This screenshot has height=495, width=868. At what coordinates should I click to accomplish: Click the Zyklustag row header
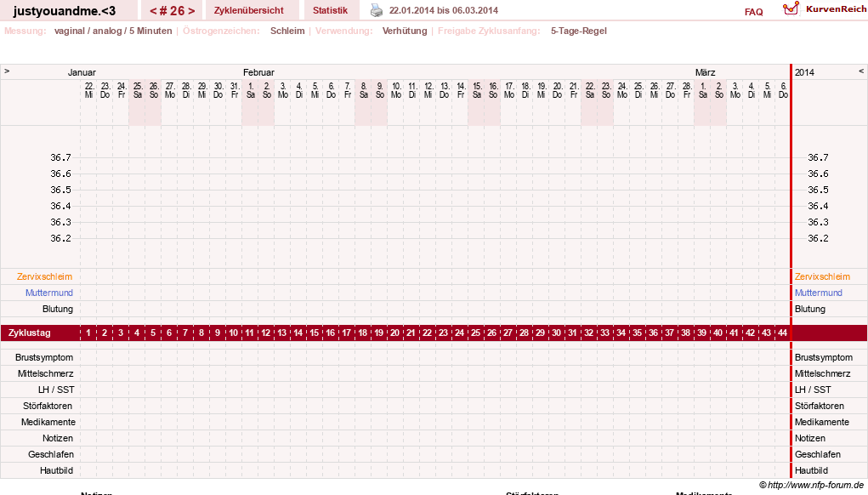point(30,333)
